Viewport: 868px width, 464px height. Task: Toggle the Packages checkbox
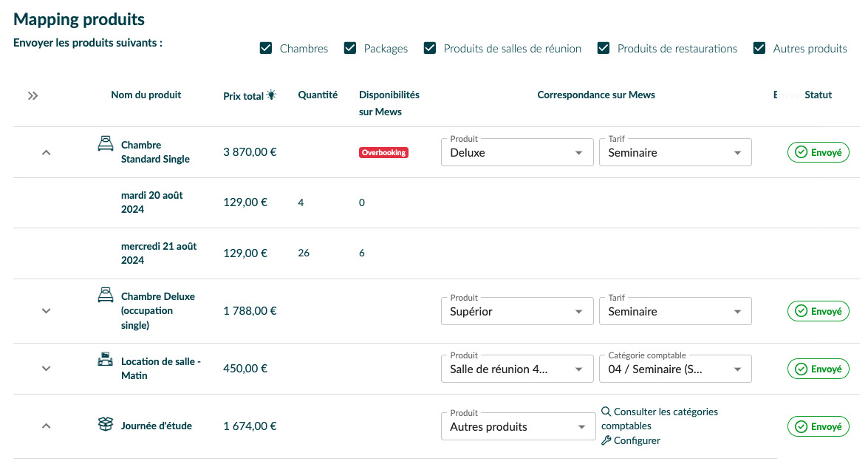[x=350, y=49]
